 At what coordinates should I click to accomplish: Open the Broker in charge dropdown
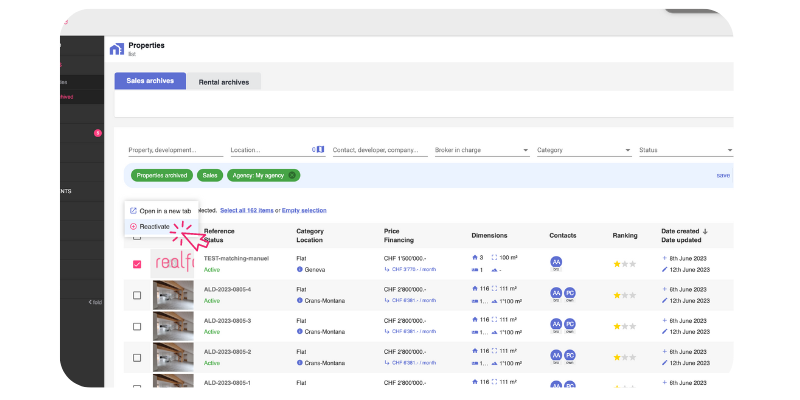[482, 150]
